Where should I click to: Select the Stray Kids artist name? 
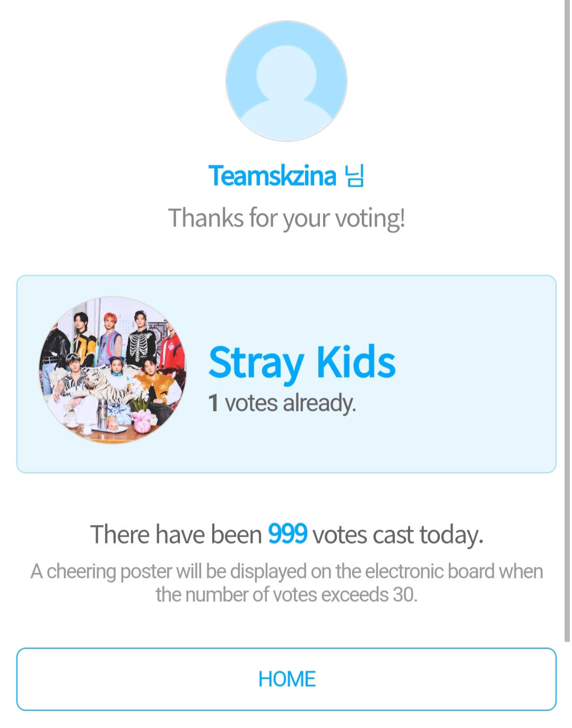tap(302, 363)
